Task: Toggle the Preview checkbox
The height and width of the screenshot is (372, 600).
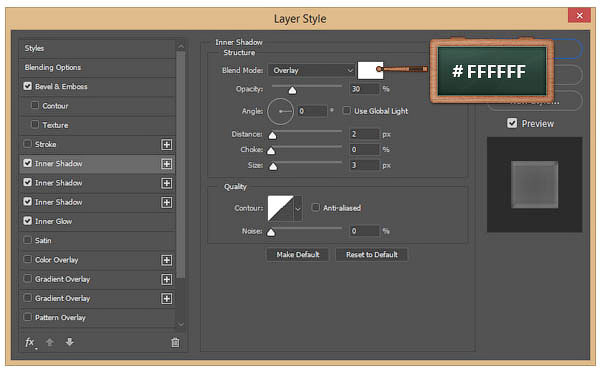Action: [x=512, y=123]
